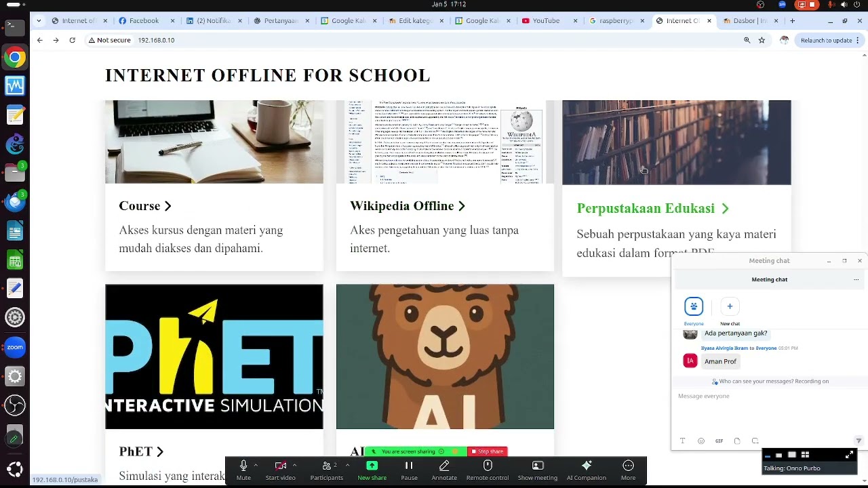Open OBS Studio from the dock
The image size is (868, 488).
coord(15,405)
